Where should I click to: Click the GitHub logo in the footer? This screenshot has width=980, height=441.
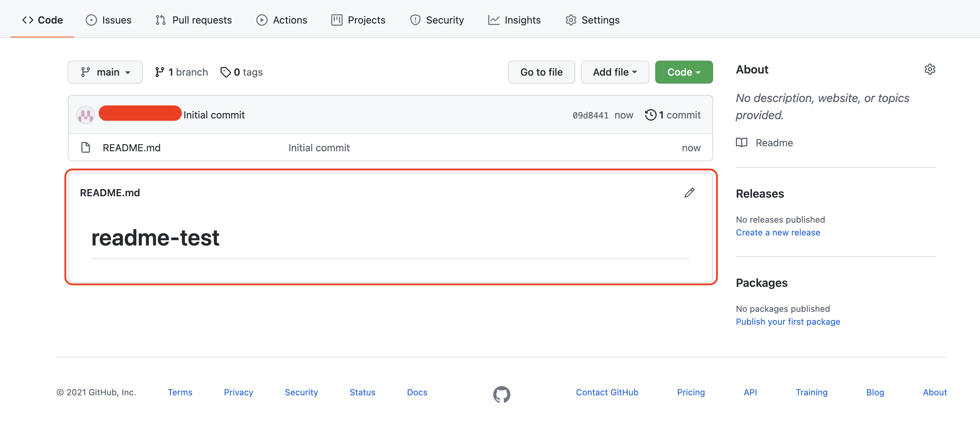501,395
